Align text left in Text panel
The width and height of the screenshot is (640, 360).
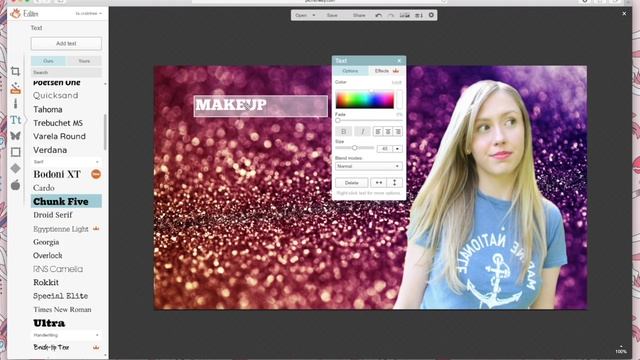[x=378, y=131]
